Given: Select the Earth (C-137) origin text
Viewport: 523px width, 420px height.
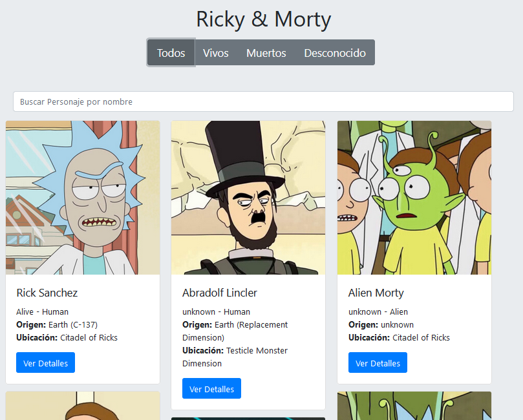Looking at the screenshot, I should point(70,324).
